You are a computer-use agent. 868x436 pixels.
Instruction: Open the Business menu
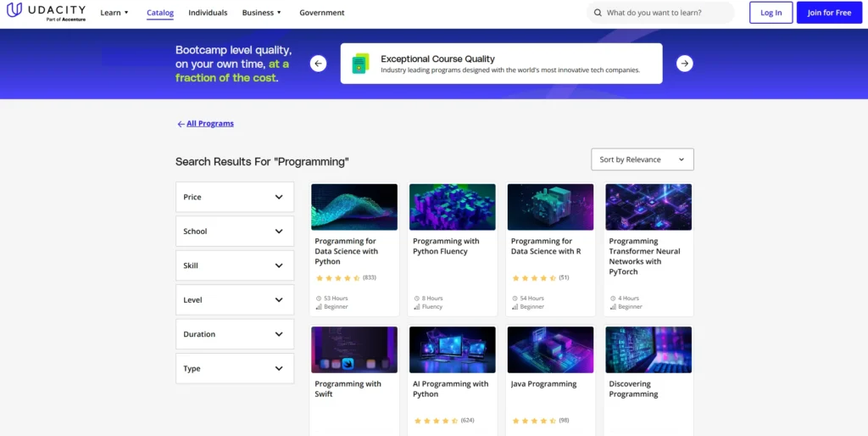(262, 13)
